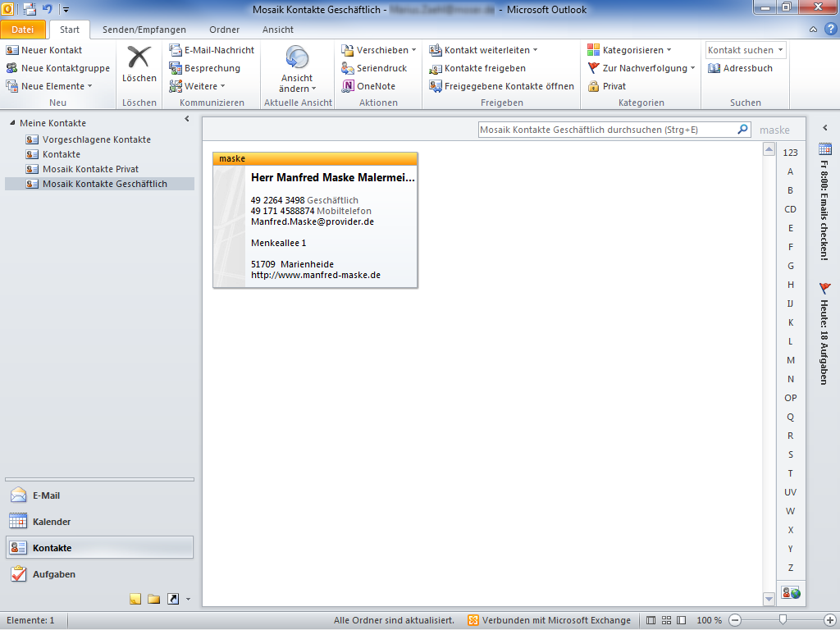Collapse the Meine Kontakte group

tap(12, 123)
